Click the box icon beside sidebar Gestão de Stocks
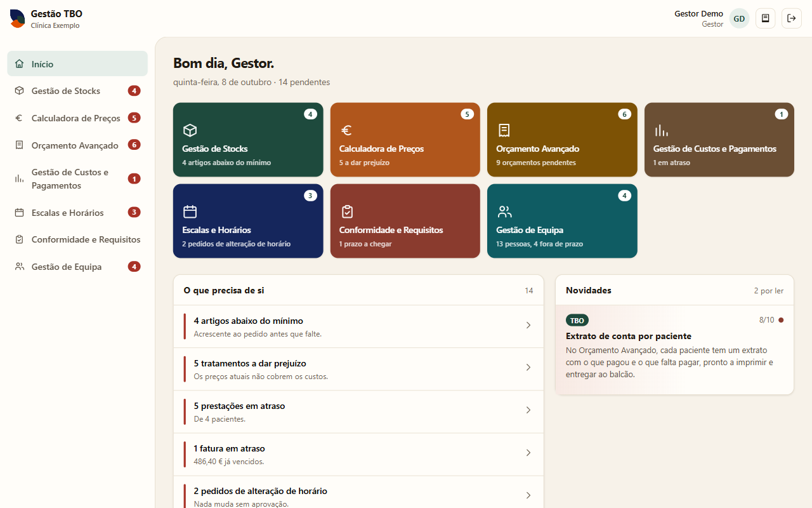 coord(20,91)
